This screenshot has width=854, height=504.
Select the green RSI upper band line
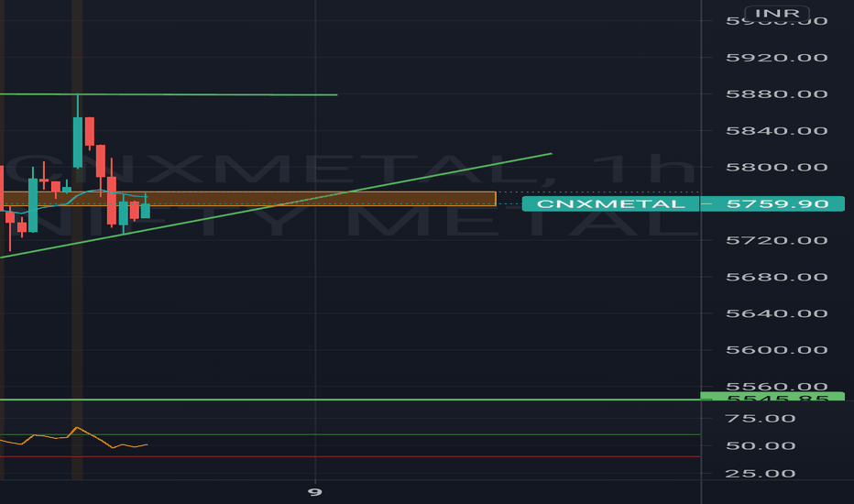pos(350,434)
